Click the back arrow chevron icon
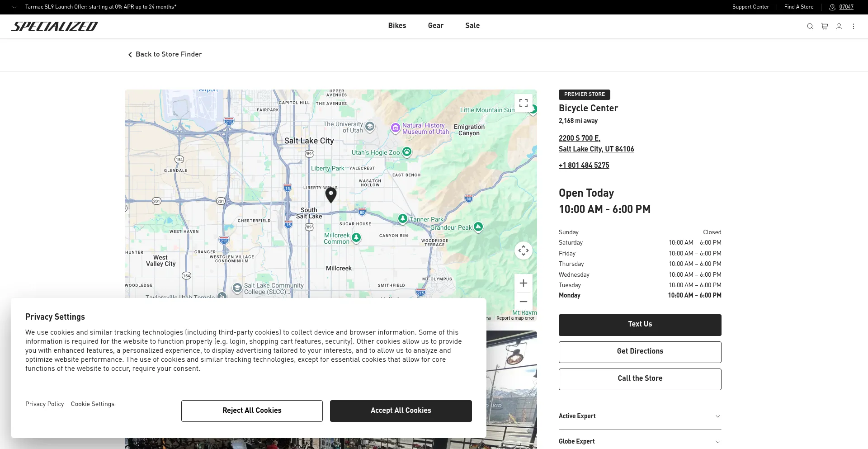The image size is (868, 449). pyautogui.click(x=130, y=55)
